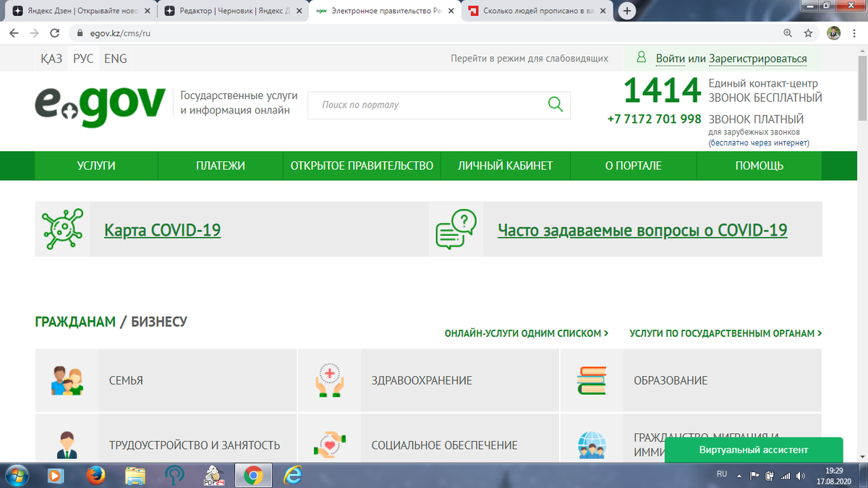Click the education books icon

tap(591, 380)
